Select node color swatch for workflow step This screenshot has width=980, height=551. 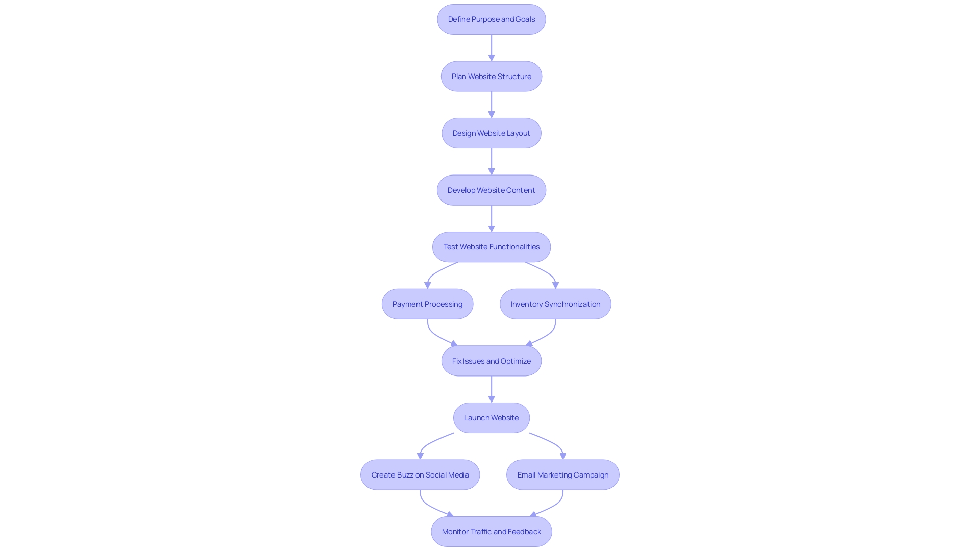point(491,19)
